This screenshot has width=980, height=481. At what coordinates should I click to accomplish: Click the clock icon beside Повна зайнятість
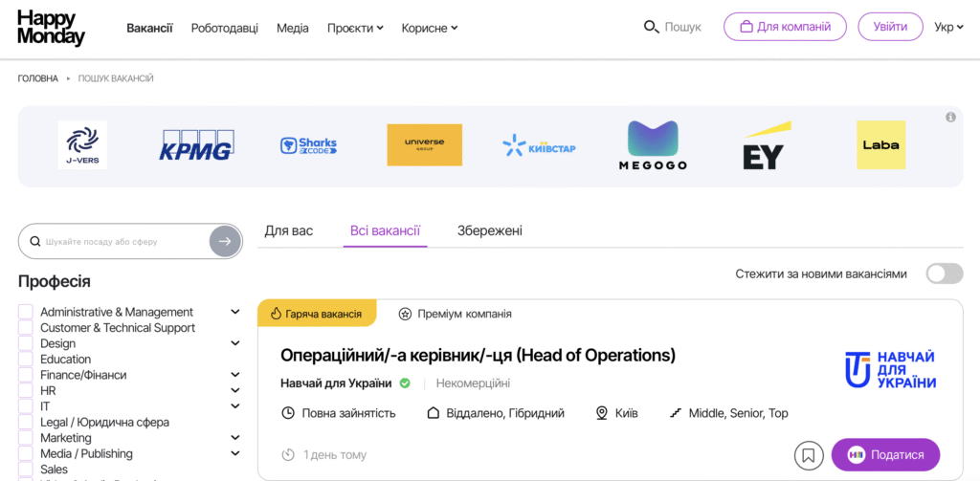pyautogui.click(x=288, y=413)
